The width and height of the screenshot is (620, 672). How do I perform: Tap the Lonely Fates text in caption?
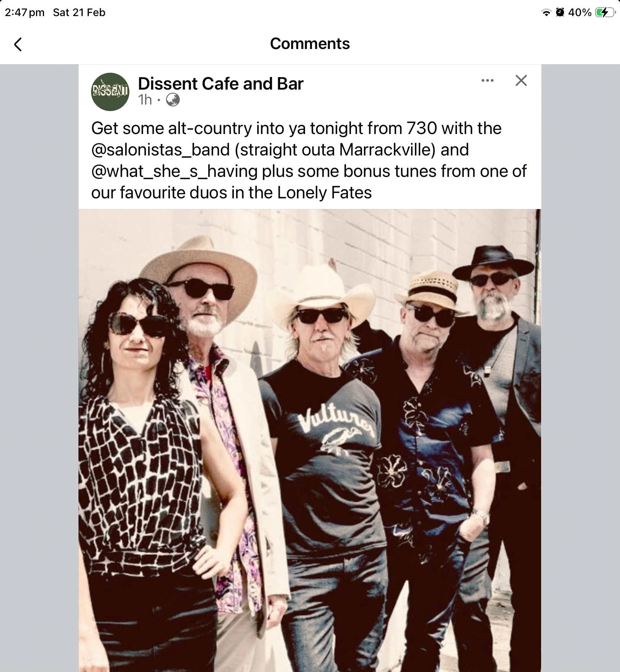tap(324, 193)
